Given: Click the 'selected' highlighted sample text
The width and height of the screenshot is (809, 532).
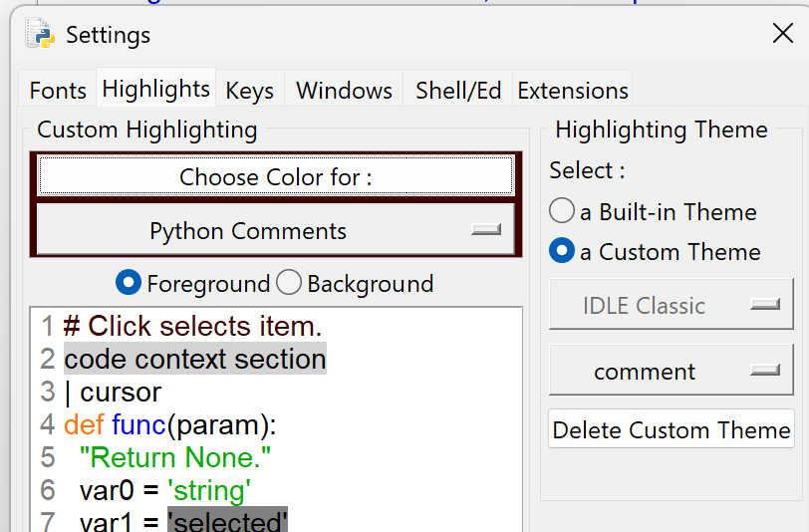Looking at the screenshot, I should point(227,521).
